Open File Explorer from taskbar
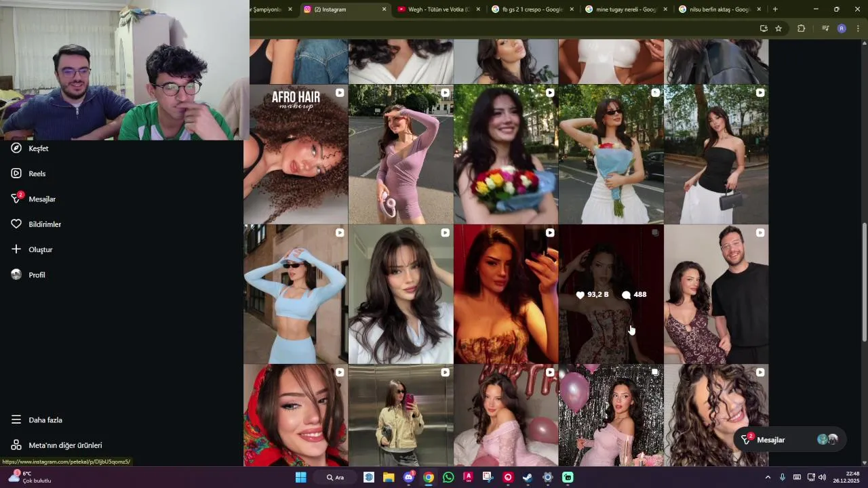The height and width of the screenshot is (488, 868). pos(389,477)
